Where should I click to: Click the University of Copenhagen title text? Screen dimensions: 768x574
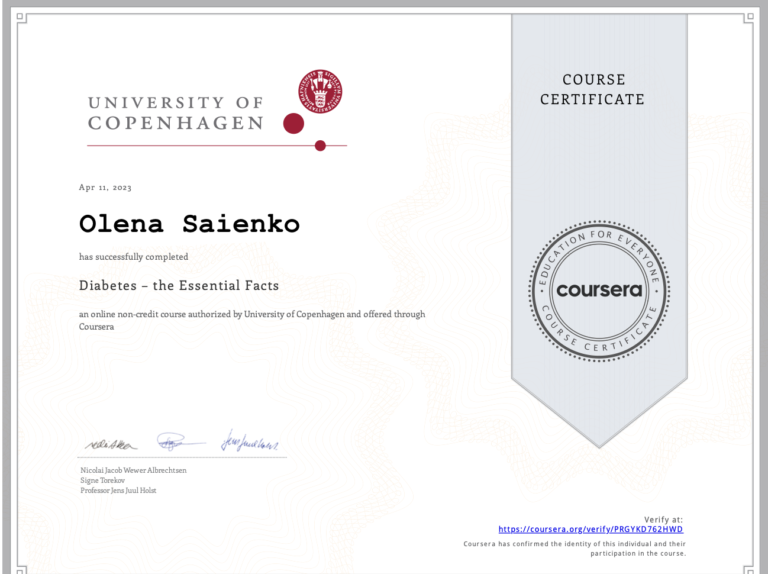click(176, 113)
